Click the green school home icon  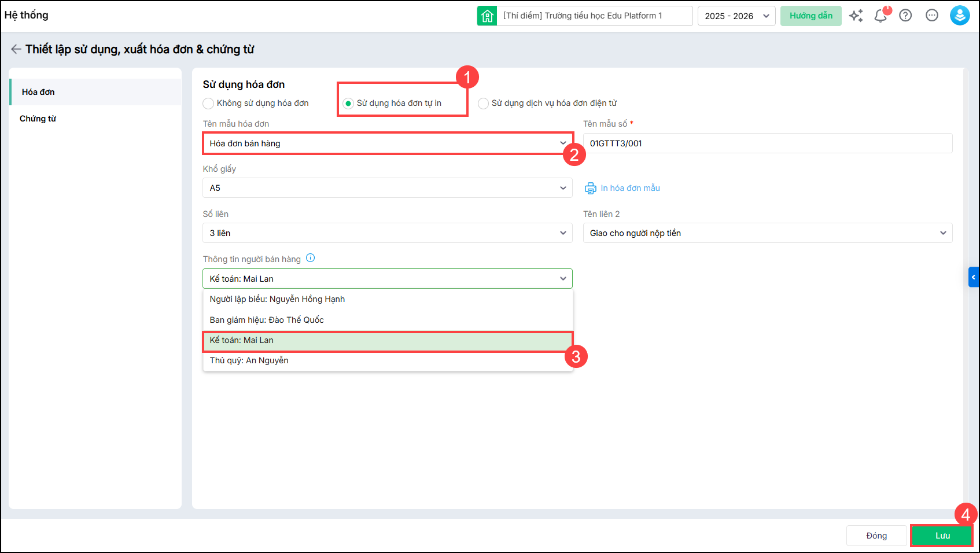pyautogui.click(x=487, y=16)
